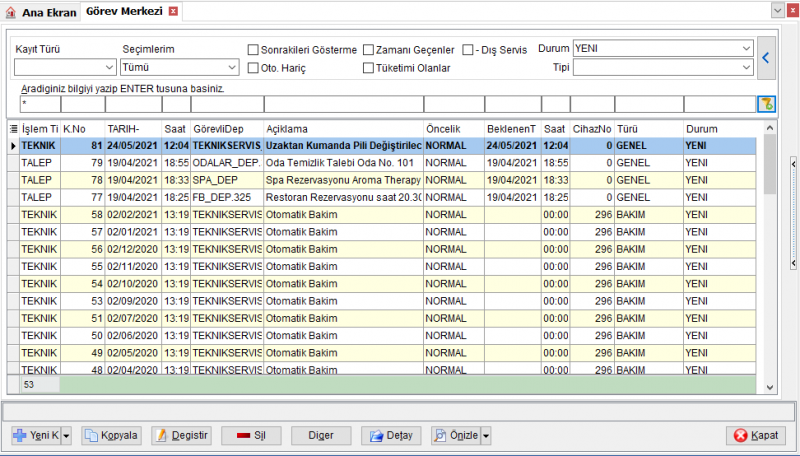Click the Sil delete button
Screen dimensions: 800x456
251,436
